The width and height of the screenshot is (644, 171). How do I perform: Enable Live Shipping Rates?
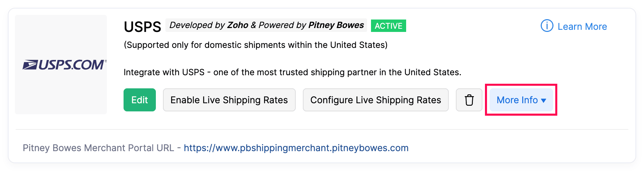pos(229,100)
